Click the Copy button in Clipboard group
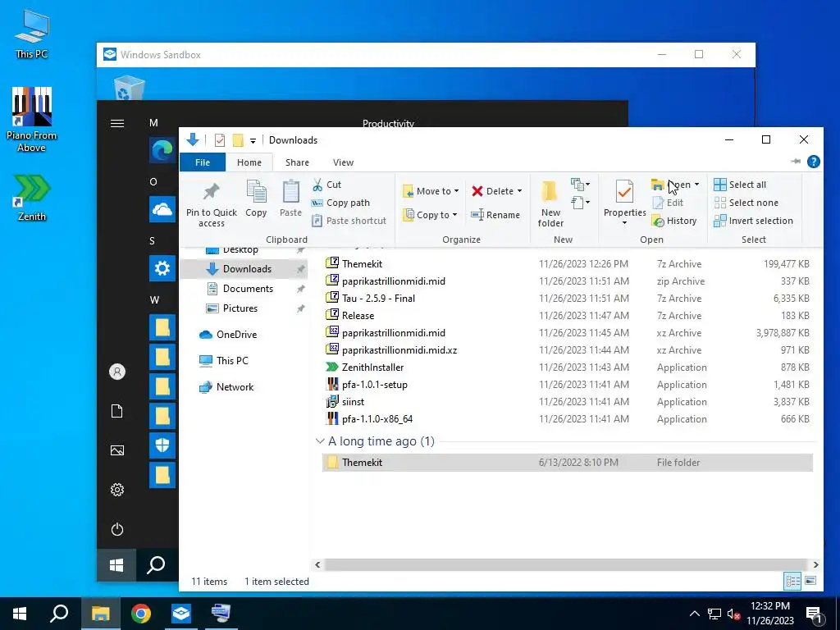The width and height of the screenshot is (840, 630). 256,199
